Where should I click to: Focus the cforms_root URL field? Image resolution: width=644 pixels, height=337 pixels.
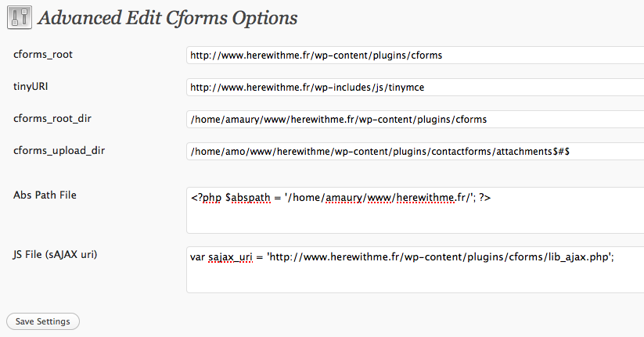(415, 55)
